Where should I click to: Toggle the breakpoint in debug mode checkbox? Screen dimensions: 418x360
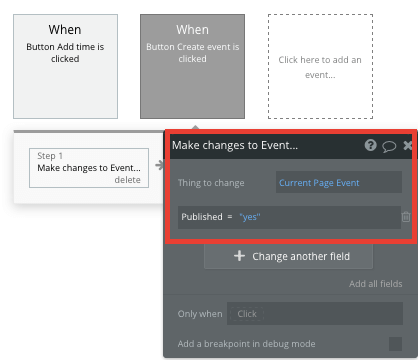click(x=395, y=344)
